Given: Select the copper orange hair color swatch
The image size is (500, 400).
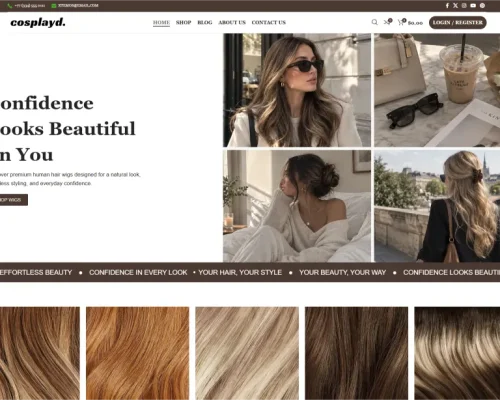Looking at the screenshot, I should tap(138, 353).
